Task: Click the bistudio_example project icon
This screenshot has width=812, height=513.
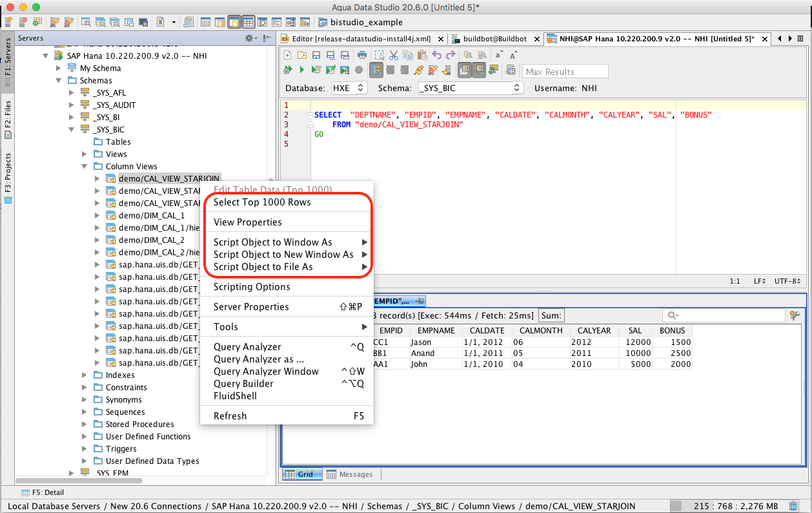Action: (x=322, y=22)
